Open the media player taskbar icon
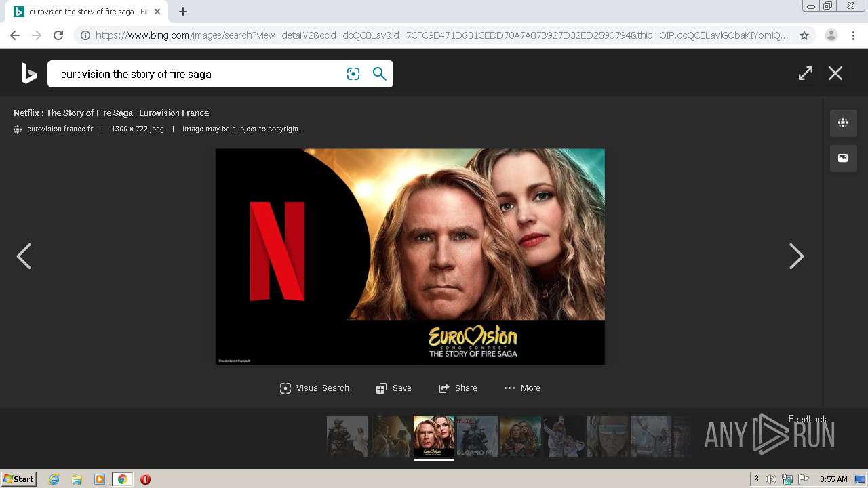868x488 pixels. (x=100, y=479)
